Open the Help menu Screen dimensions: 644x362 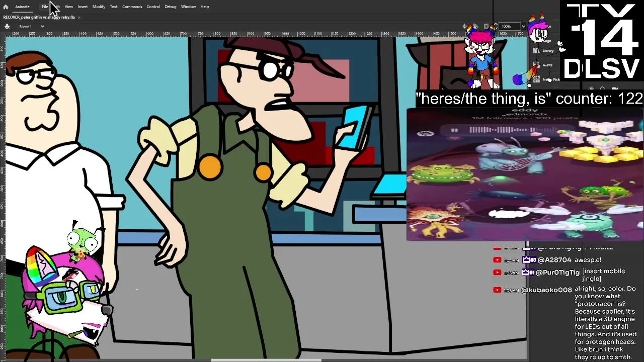[205, 7]
